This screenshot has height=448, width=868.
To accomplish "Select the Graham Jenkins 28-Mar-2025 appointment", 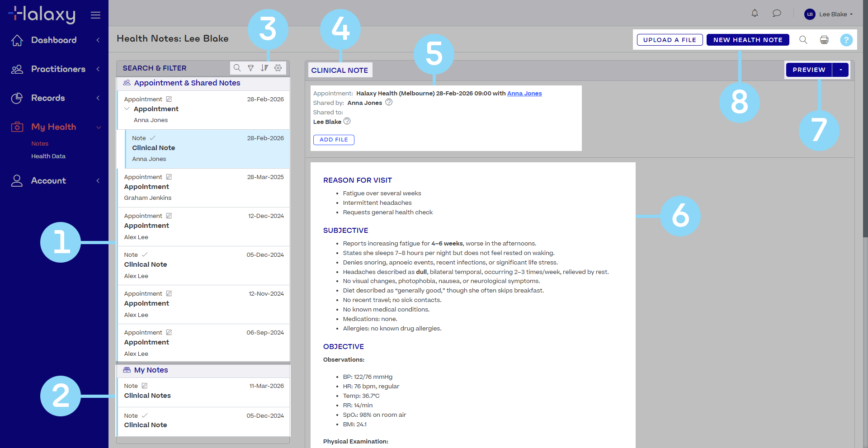I will 203,188.
